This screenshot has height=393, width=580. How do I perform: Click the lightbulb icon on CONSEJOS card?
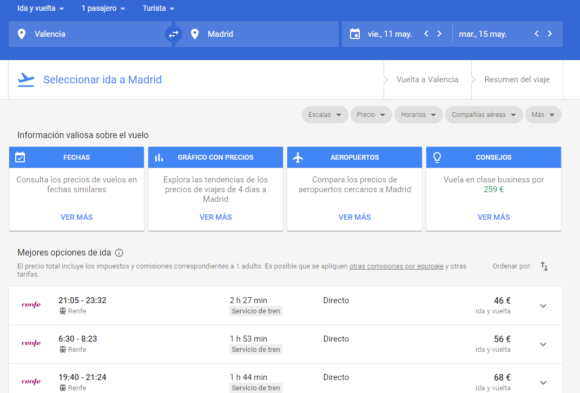coord(437,157)
